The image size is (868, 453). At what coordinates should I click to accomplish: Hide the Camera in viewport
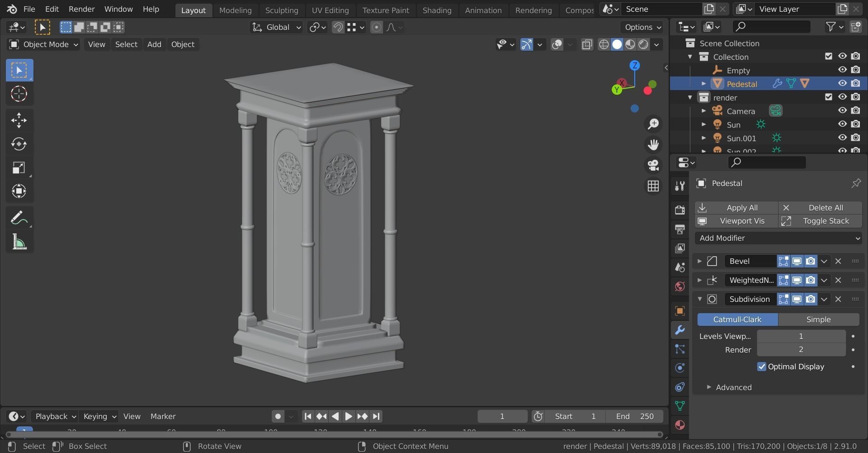click(842, 110)
